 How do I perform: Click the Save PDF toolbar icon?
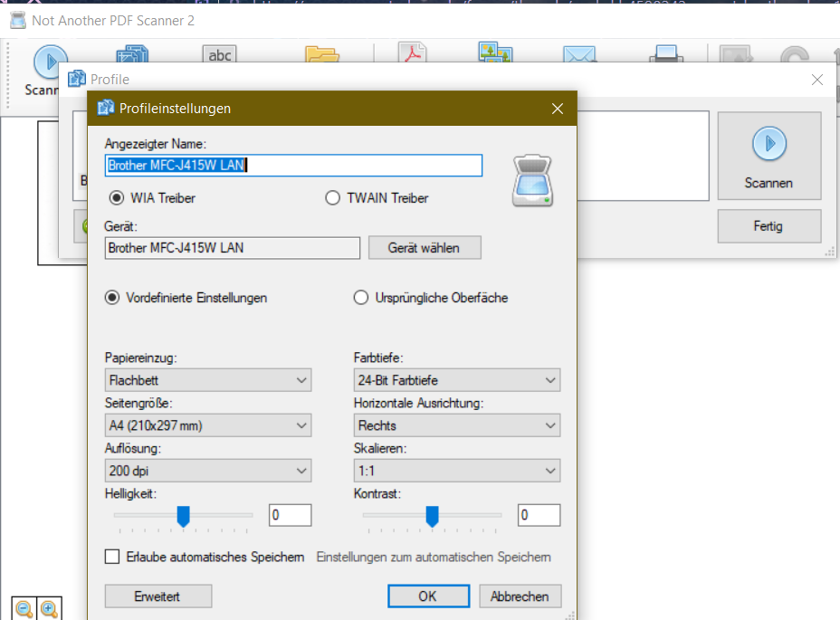pyautogui.click(x=413, y=52)
